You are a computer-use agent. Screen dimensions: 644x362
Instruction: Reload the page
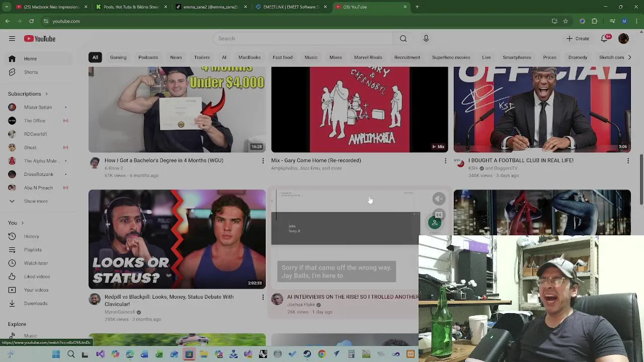coord(32,21)
